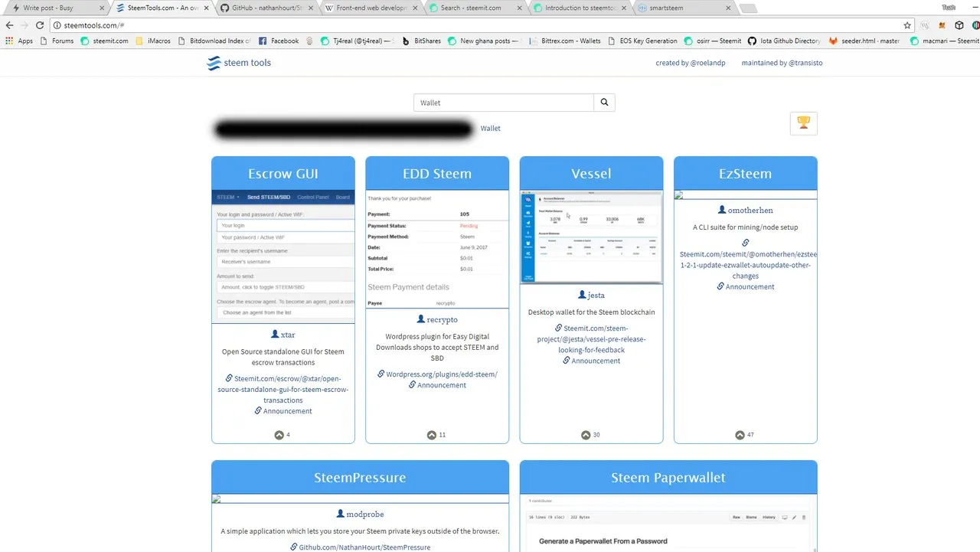This screenshot has height=552, width=980.
Task: Upvote the Escrow GUI card
Action: coord(279,435)
